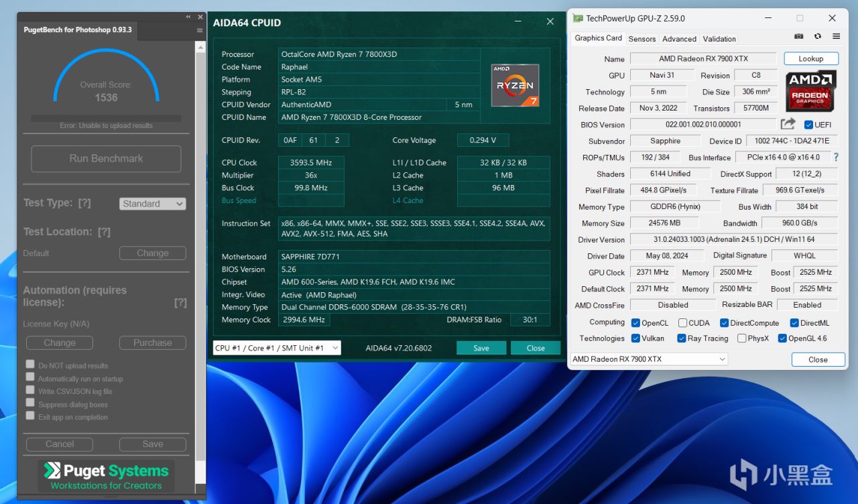This screenshot has height=504, width=858.
Task: Toggle the DirectCompute checkbox
Action: coord(724,323)
